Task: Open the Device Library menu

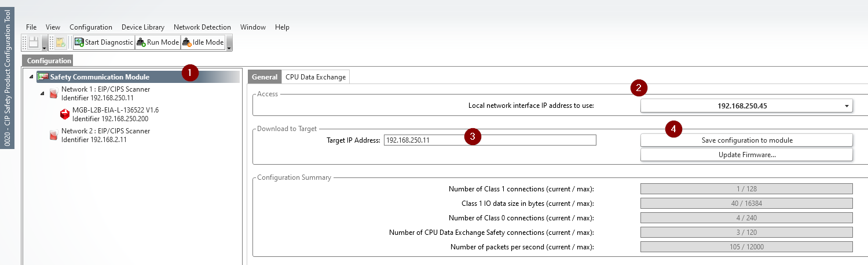Action: (x=143, y=27)
